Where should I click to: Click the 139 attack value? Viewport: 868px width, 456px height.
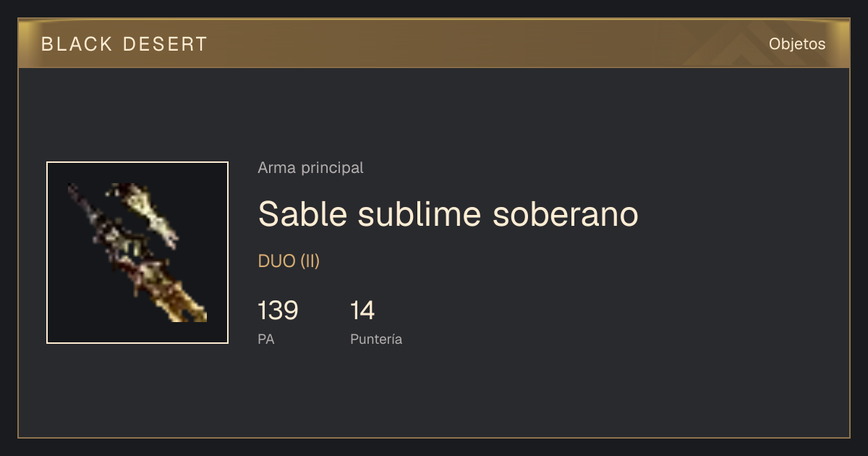(x=278, y=311)
